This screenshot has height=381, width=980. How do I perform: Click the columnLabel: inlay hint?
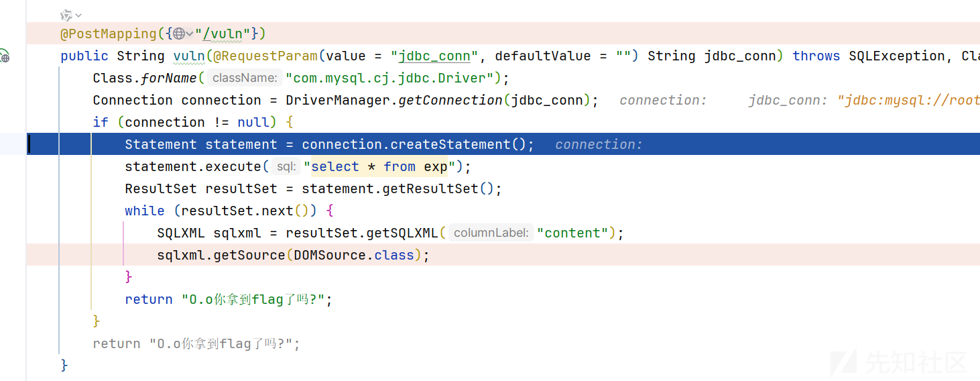coord(491,233)
